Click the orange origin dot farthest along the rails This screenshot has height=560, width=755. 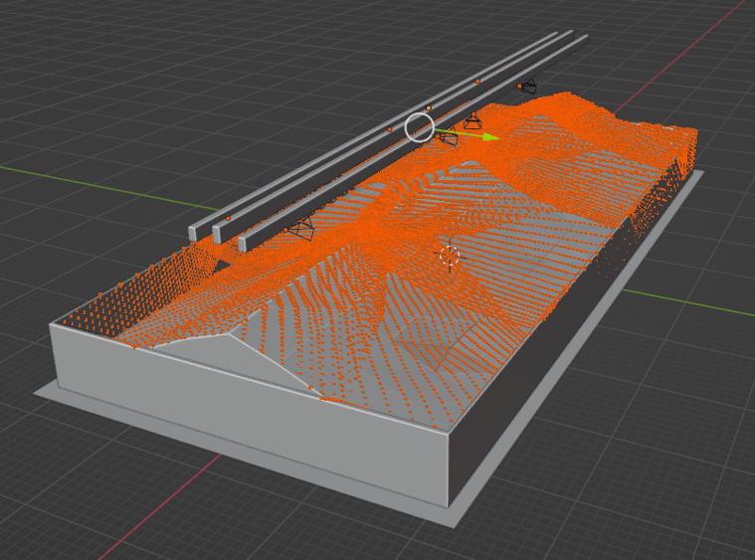tap(477, 81)
